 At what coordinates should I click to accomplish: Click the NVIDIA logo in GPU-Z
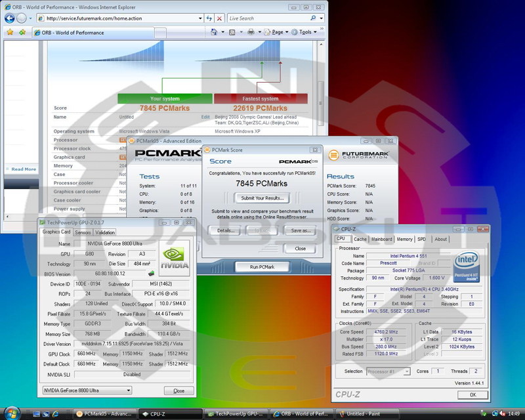[x=175, y=258]
